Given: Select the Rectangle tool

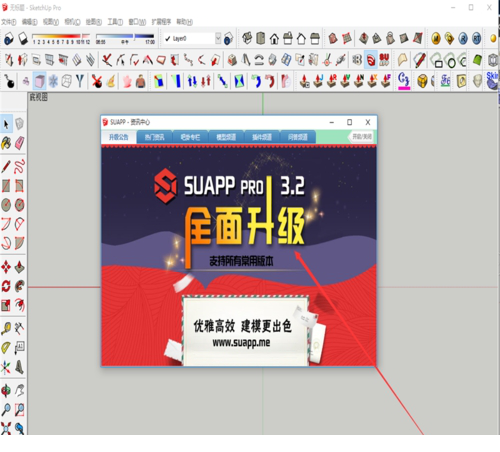Looking at the screenshot, I should (x=6, y=186).
